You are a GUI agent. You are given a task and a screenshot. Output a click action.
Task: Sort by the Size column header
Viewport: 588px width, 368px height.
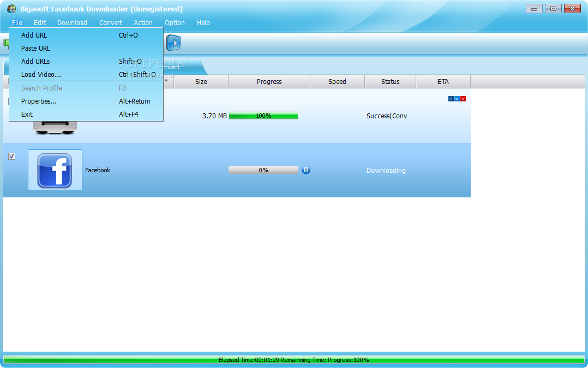pos(201,81)
